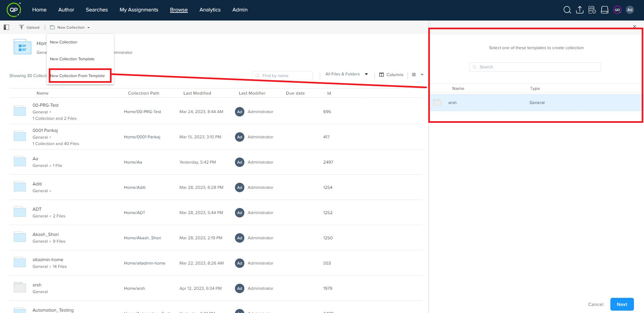Click Home/Akash_Shori collection path

143,238
